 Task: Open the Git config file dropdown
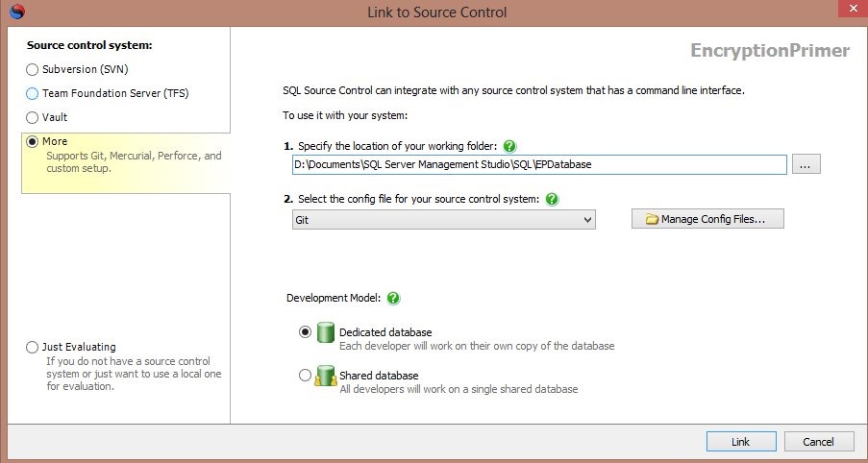[x=443, y=220]
